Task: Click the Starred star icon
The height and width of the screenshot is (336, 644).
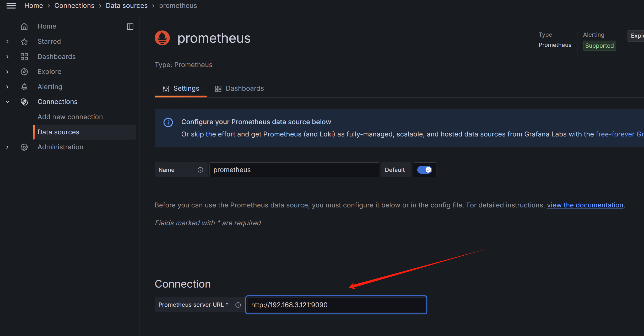Action: coord(24,42)
